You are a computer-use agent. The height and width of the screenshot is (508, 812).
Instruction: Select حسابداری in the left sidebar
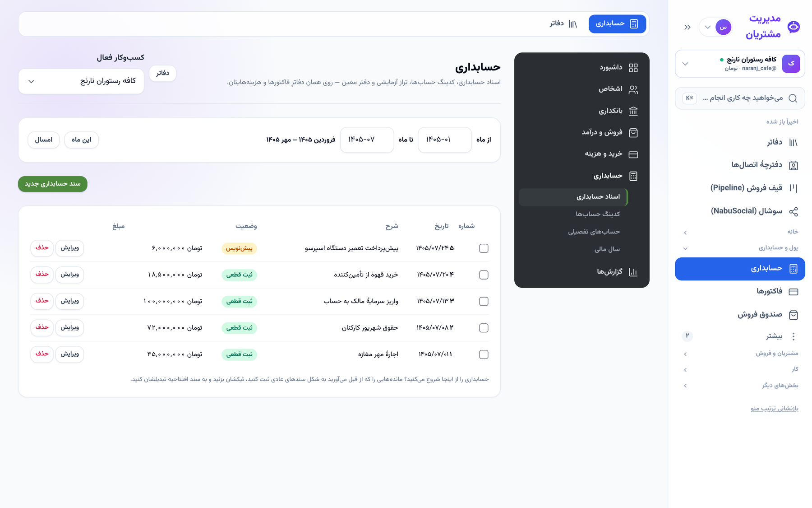[740, 269]
